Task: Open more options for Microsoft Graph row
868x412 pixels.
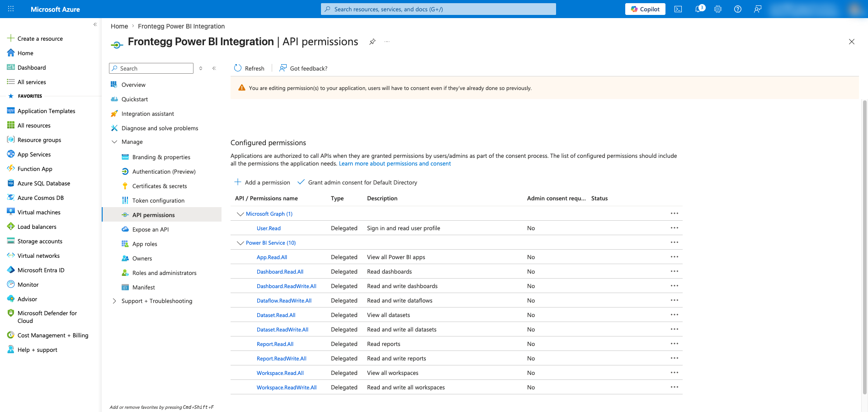Action: click(x=675, y=213)
